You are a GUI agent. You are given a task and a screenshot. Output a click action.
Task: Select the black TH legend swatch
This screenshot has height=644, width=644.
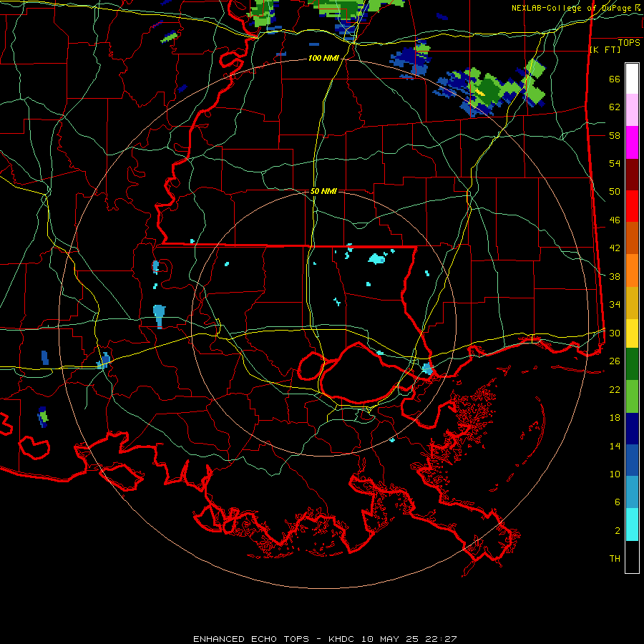tap(632, 557)
